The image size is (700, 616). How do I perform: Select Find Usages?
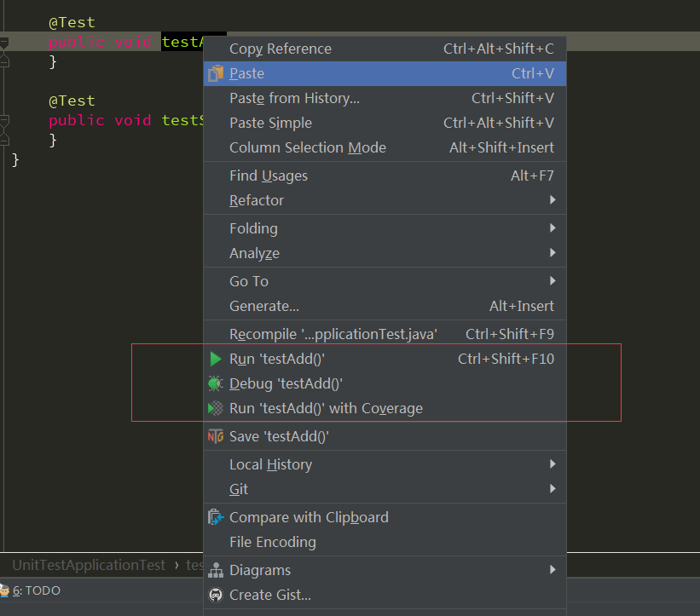(385, 176)
